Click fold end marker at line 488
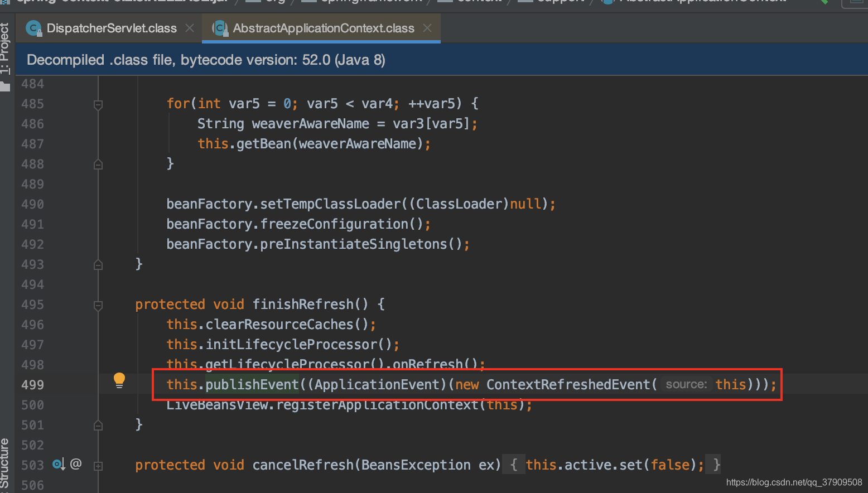Image resolution: width=868 pixels, height=493 pixels. pyautogui.click(x=98, y=164)
